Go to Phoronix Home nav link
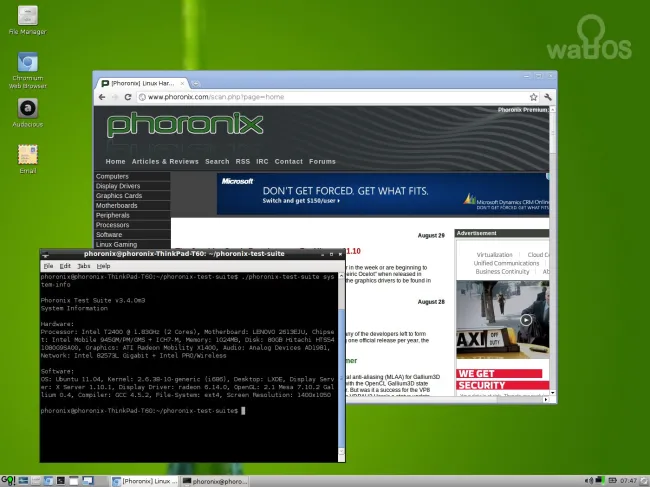This screenshot has width=650, height=487. click(115, 162)
